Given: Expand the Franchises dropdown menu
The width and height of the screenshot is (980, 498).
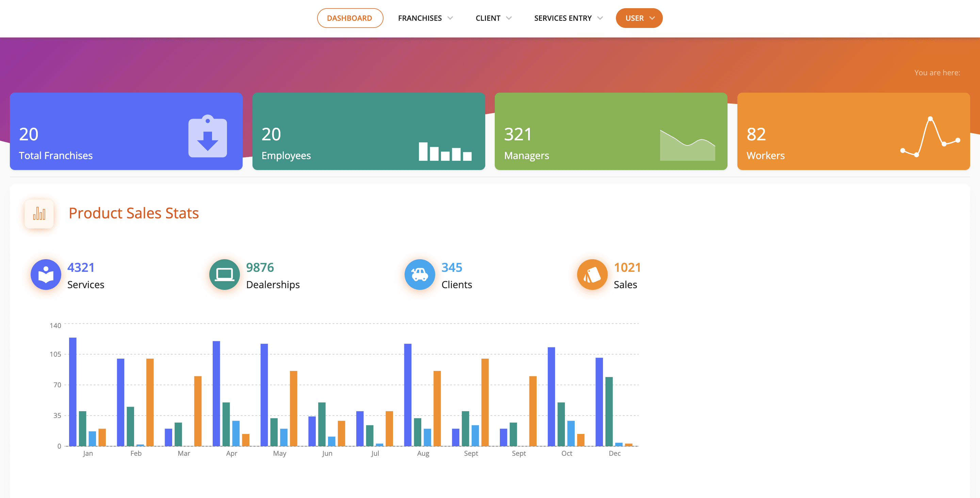Looking at the screenshot, I should 426,18.
